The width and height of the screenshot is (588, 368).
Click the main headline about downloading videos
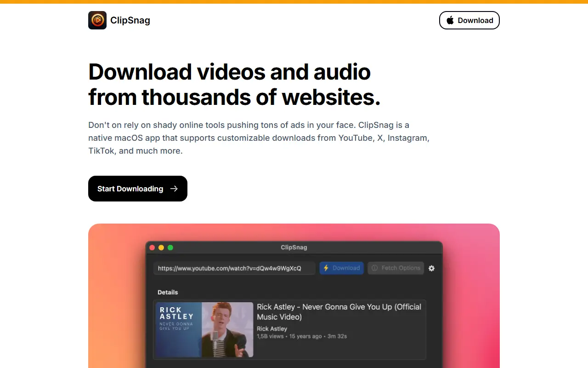pyautogui.click(x=234, y=85)
